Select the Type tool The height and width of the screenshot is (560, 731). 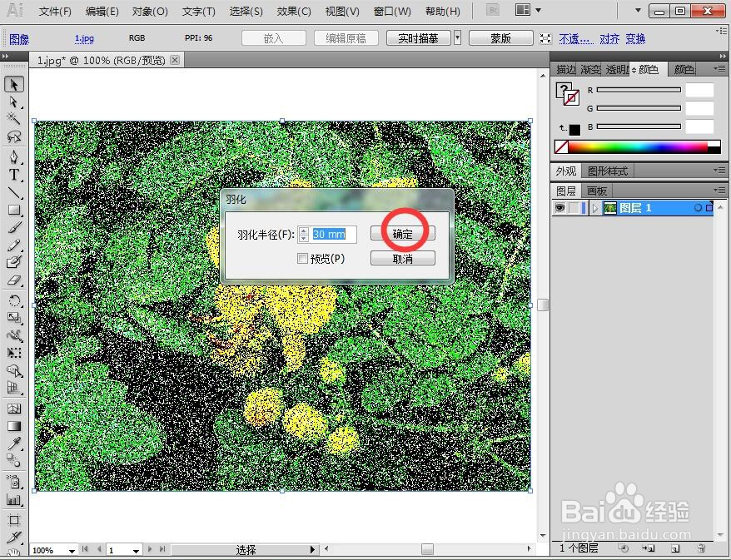pos(14,176)
